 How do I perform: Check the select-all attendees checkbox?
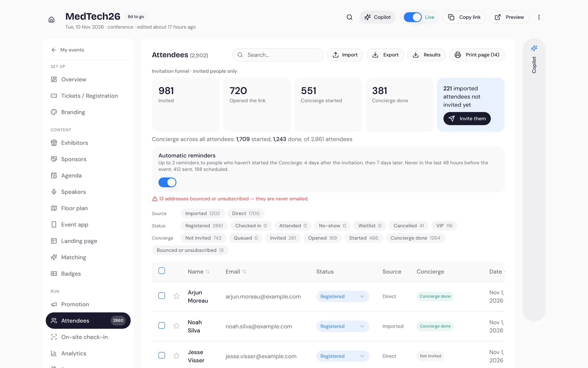tap(162, 271)
